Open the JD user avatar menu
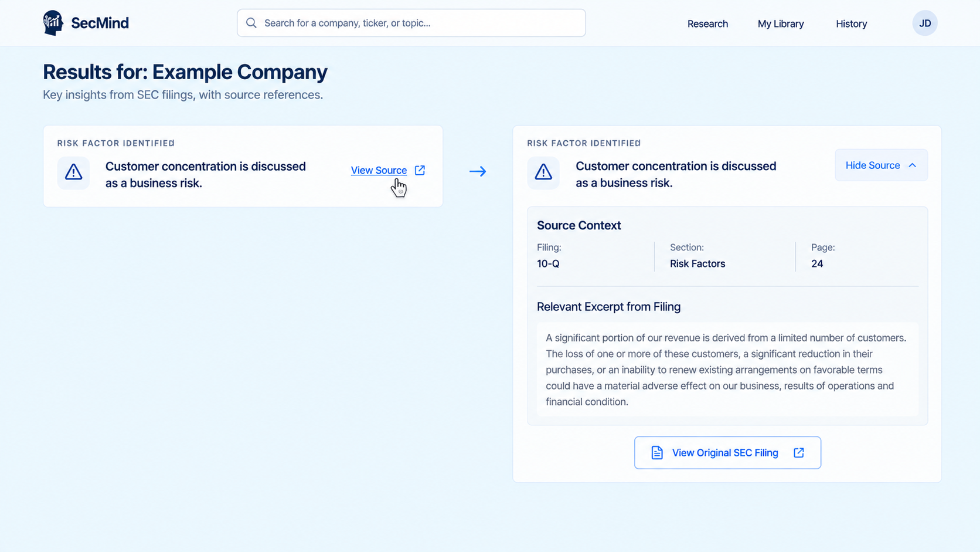Viewport: 980px width, 552px height. (925, 23)
